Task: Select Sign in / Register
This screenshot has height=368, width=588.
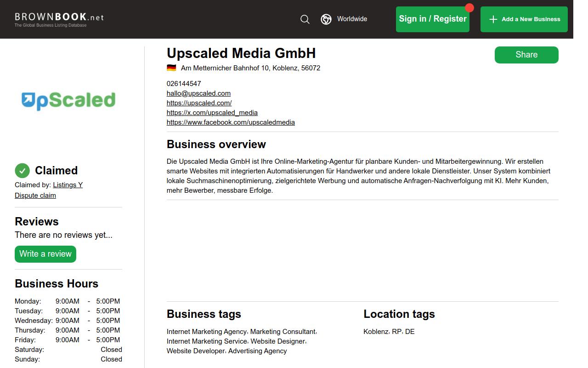Action: tap(432, 19)
